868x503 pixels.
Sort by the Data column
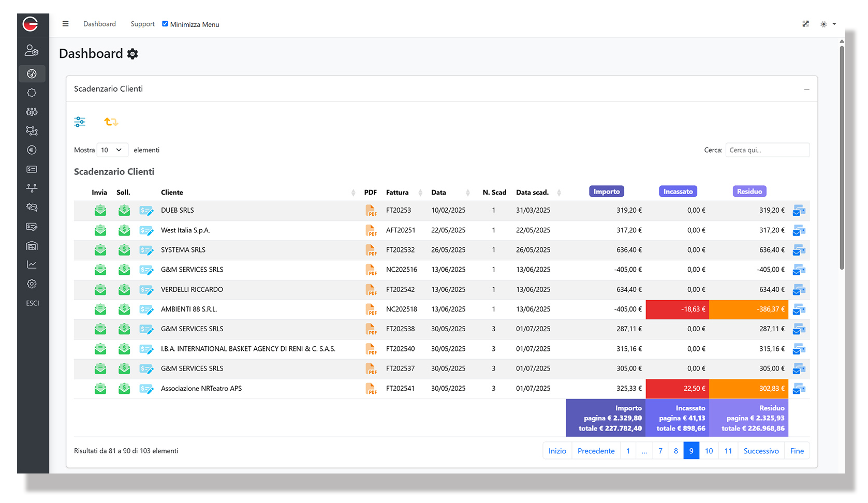450,193
